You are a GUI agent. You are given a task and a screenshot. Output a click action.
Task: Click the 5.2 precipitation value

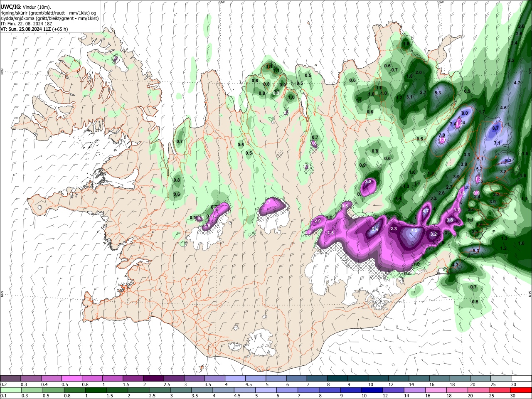[479, 169]
